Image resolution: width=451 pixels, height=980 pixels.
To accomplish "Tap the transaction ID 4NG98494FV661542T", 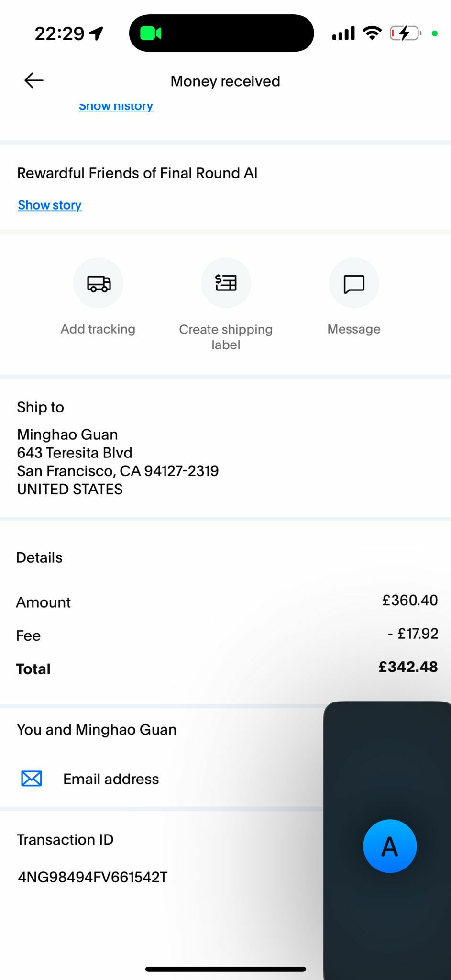I will pyautogui.click(x=92, y=877).
